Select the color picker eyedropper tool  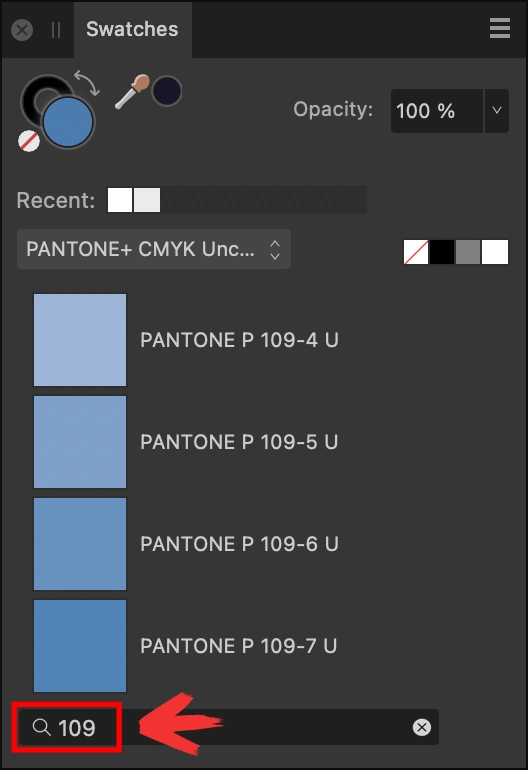click(x=132, y=91)
